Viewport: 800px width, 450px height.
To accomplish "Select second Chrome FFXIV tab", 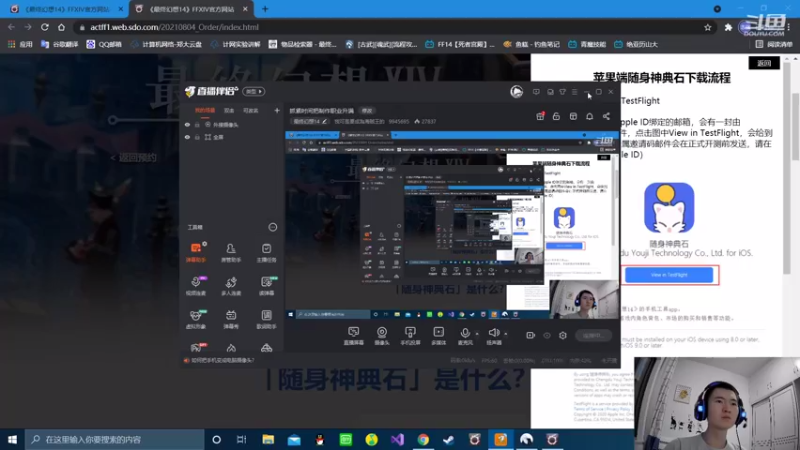I will (192, 9).
